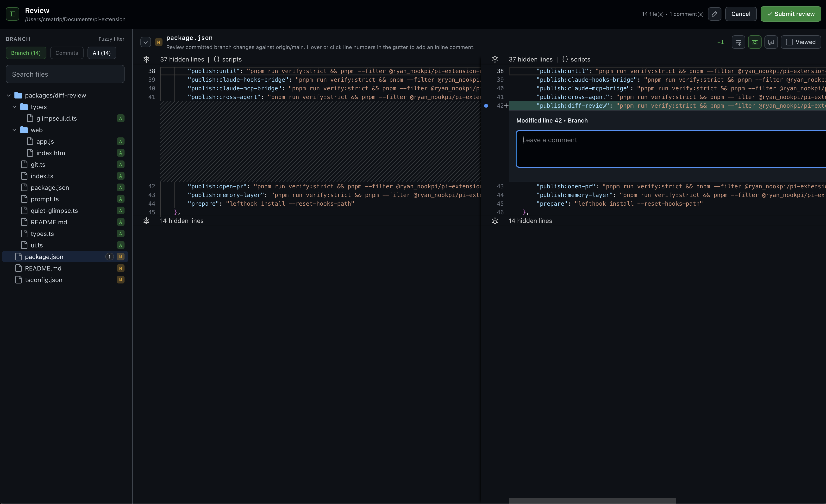Click the +1 additions indicator
Screen dimensions: 826x504
[720, 42]
